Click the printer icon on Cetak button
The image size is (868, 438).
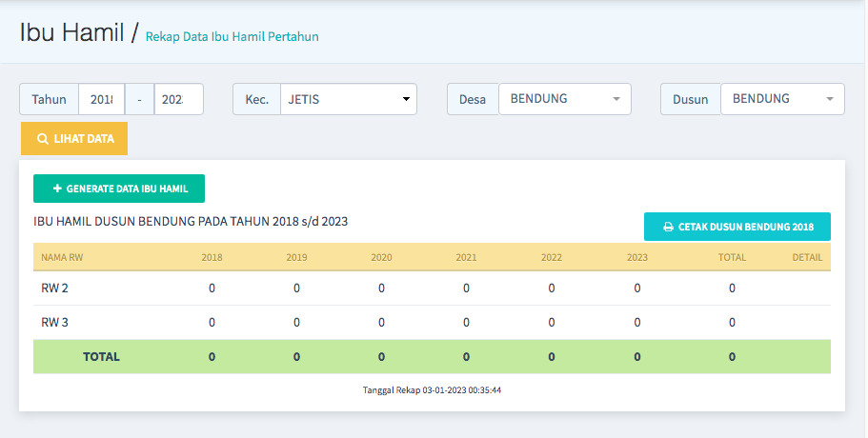tap(668, 228)
